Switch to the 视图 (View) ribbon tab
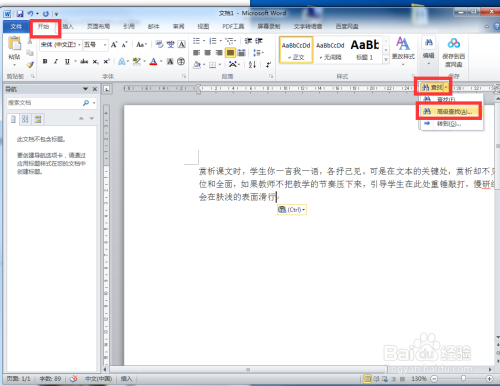 tap(203, 26)
